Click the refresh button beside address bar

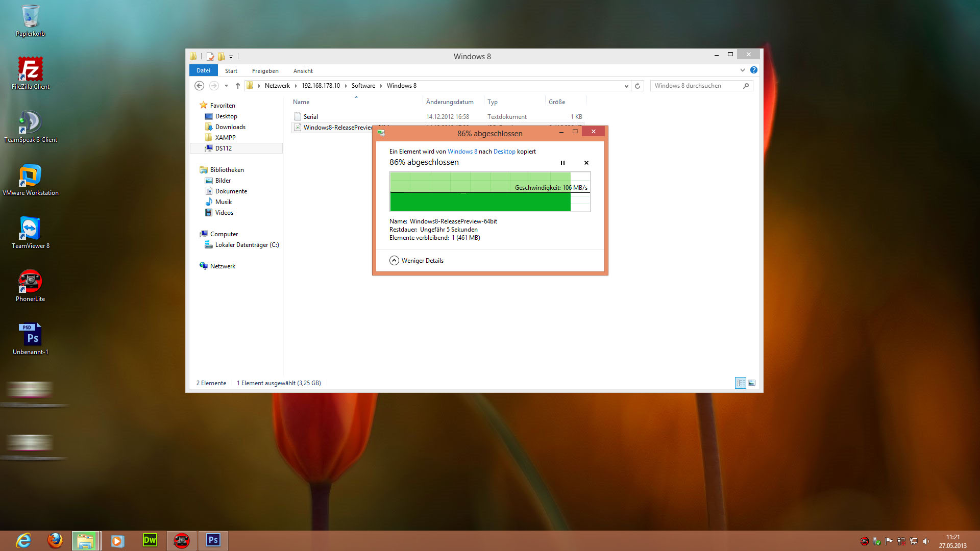[x=638, y=86]
